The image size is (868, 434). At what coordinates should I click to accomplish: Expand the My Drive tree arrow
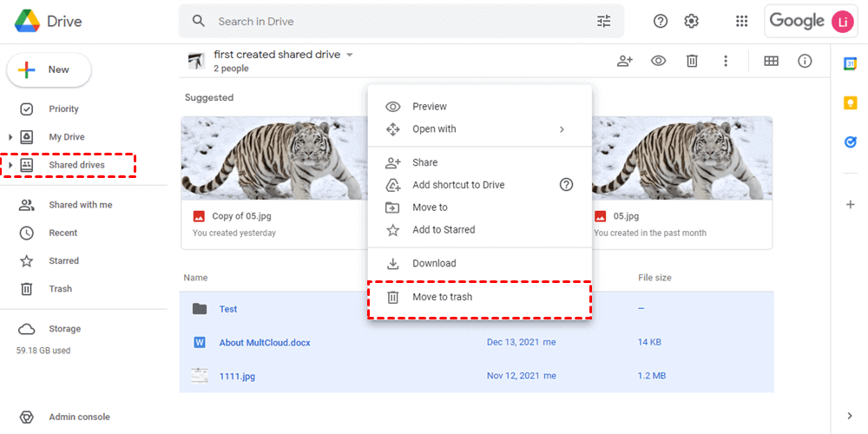click(x=10, y=137)
